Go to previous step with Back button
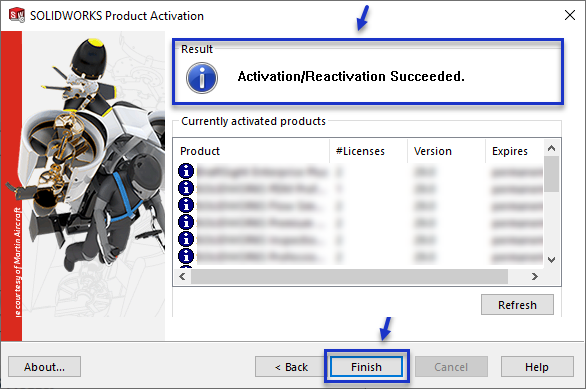Image resolution: width=586 pixels, height=389 pixels. pos(291,367)
